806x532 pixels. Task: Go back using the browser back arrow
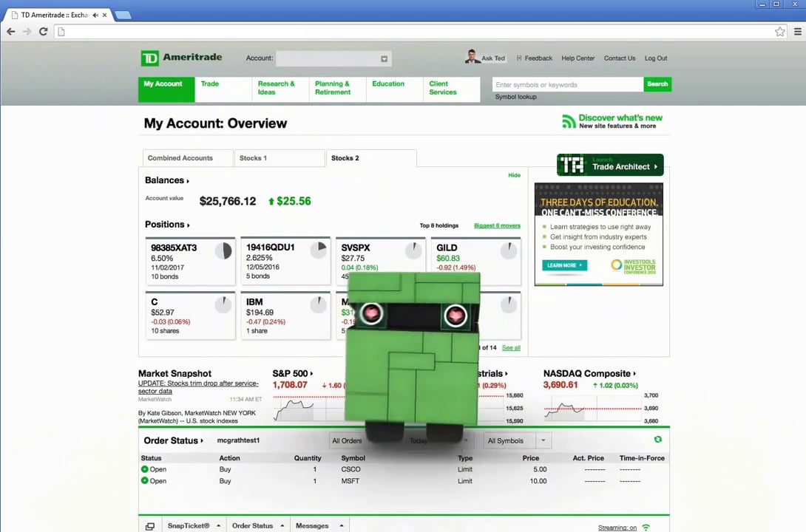pos(11,31)
